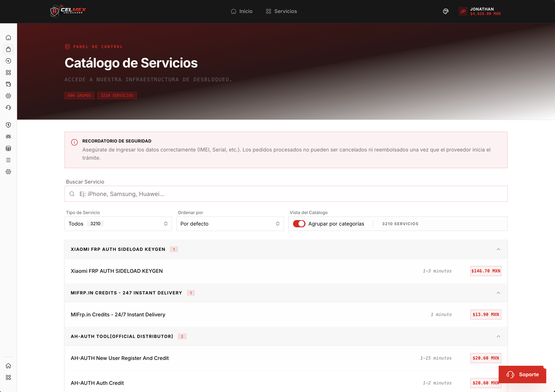Open the Tipo de Servicio dropdown
555x392 pixels.
pyautogui.click(x=118, y=224)
